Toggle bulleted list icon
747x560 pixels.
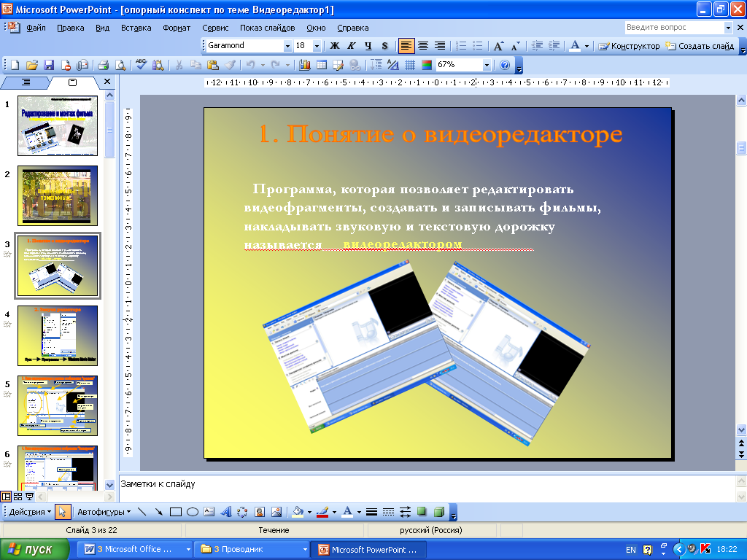(x=477, y=46)
